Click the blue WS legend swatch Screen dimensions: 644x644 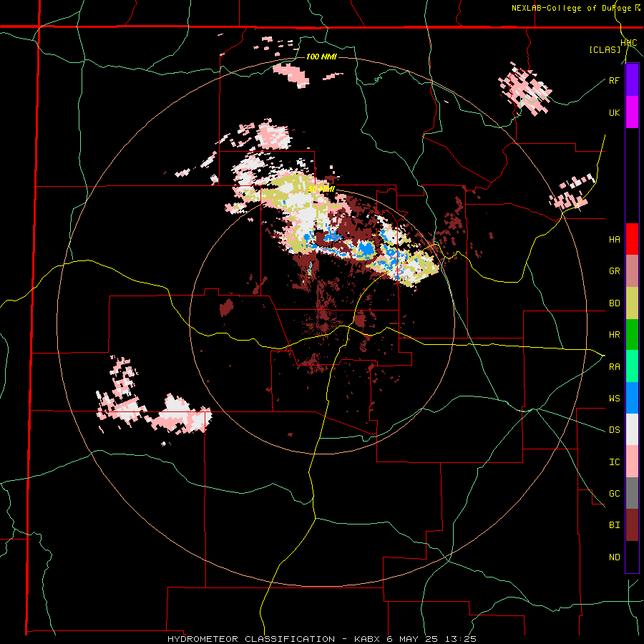pyautogui.click(x=632, y=398)
